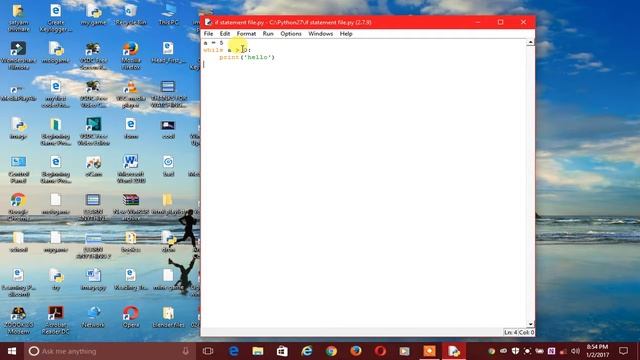Select the This PC desktop icon
This screenshot has height=360, width=640.
coord(169,15)
